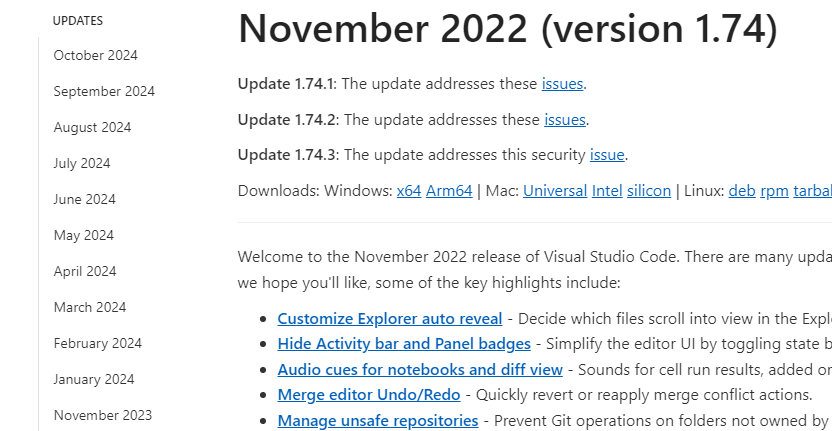Open July 2024 update notes
832x431 pixels.
(x=82, y=163)
